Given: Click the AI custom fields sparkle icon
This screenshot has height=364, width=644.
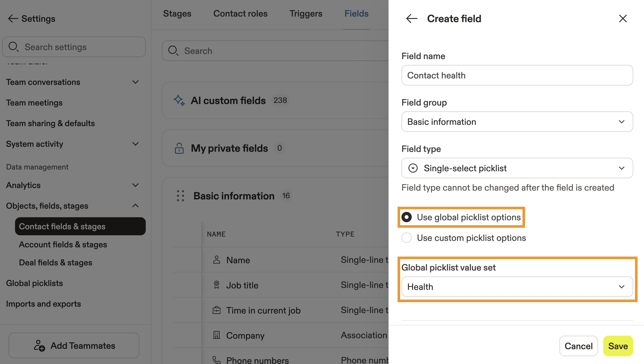Looking at the screenshot, I should [x=179, y=100].
